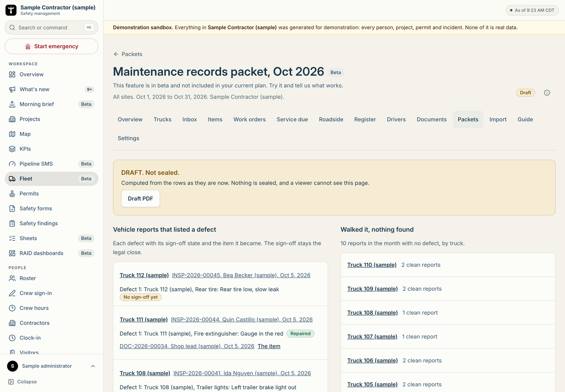565x392 pixels.
Task: Open Safety findings clipboard icon
Action: coord(12,223)
